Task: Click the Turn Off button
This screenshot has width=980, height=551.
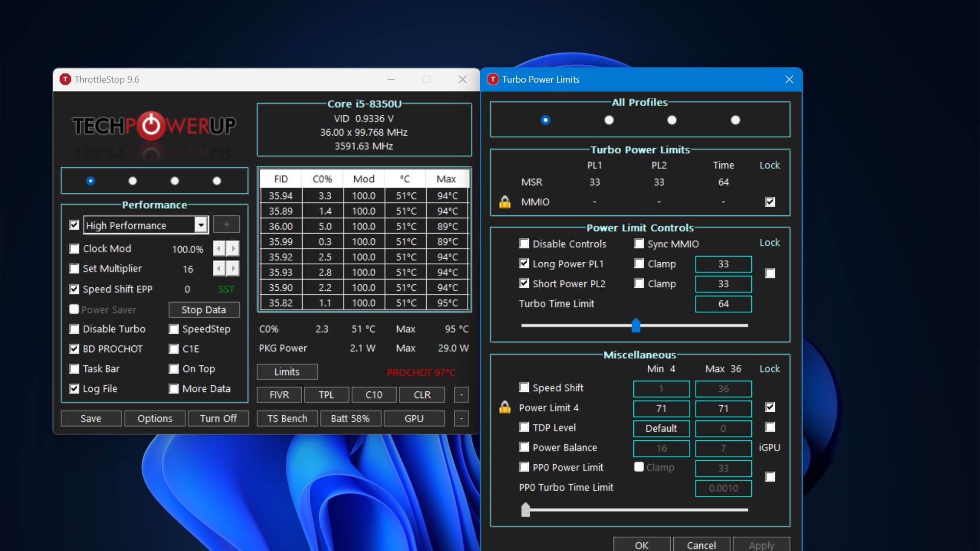Action: [218, 418]
